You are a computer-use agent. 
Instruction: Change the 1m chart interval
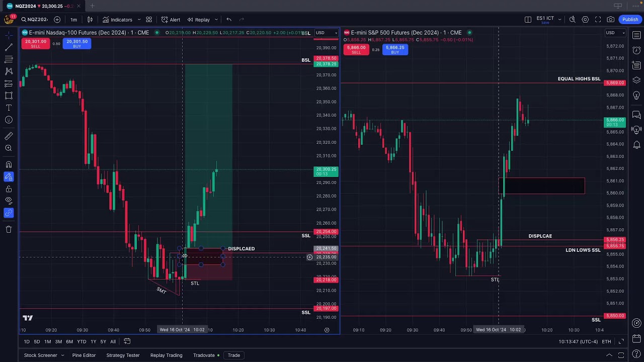point(73,20)
